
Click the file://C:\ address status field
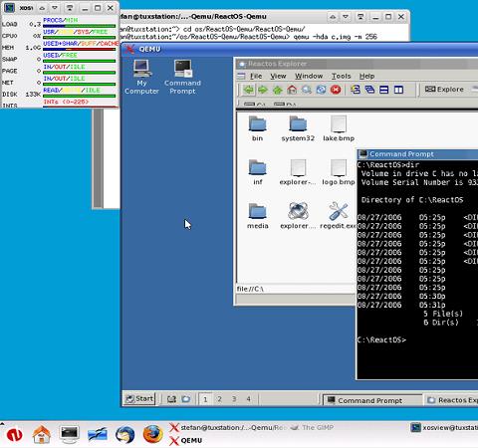pyautogui.click(x=295, y=289)
